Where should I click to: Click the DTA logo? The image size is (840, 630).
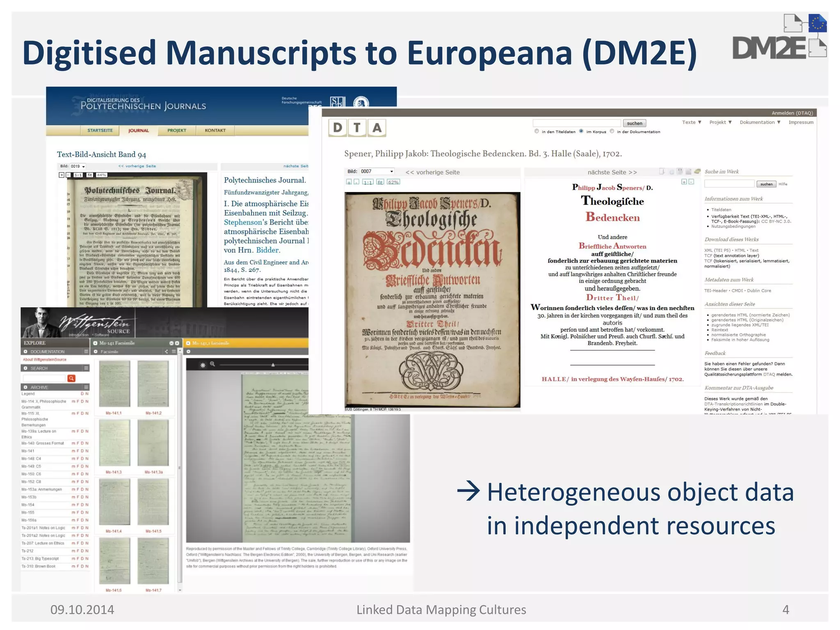point(357,128)
